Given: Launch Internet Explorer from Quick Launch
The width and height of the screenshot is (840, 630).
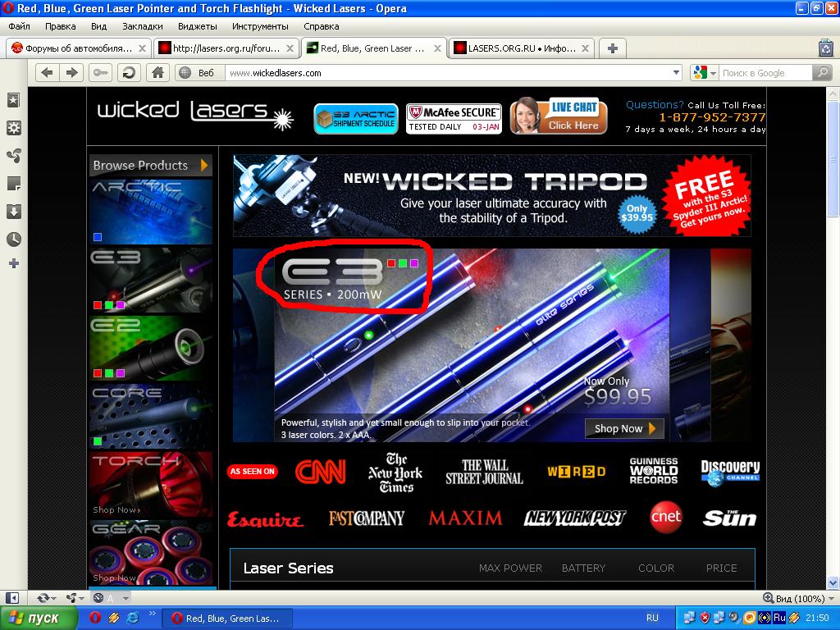Looking at the screenshot, I should coord(132,618).
